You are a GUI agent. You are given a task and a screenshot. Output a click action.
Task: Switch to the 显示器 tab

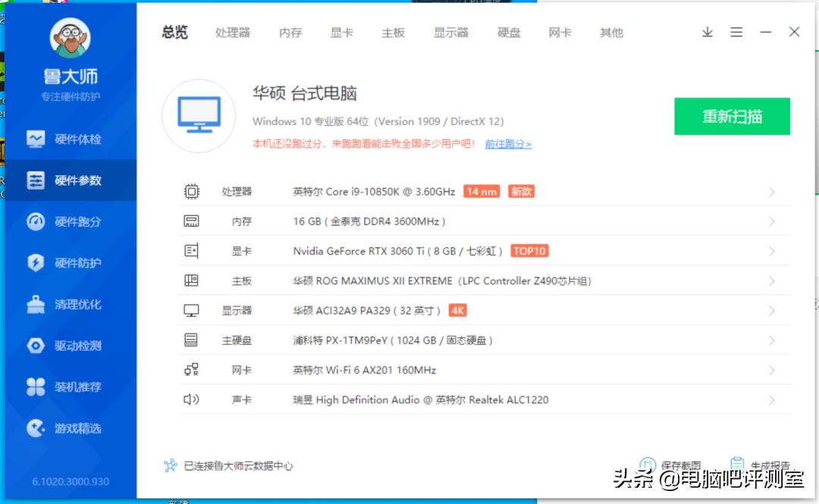(450, 33)
